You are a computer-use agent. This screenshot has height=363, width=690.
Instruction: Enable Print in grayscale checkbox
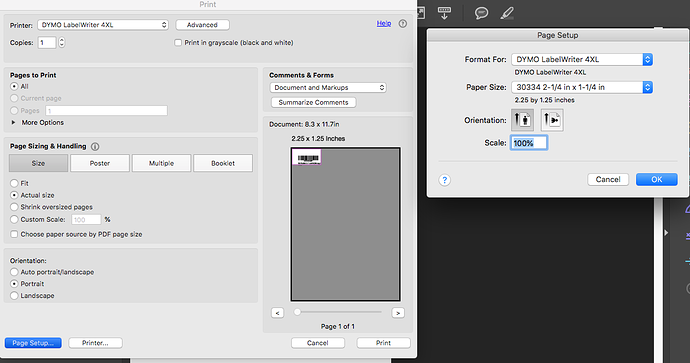pyautogui.click(x=178, y=43)
